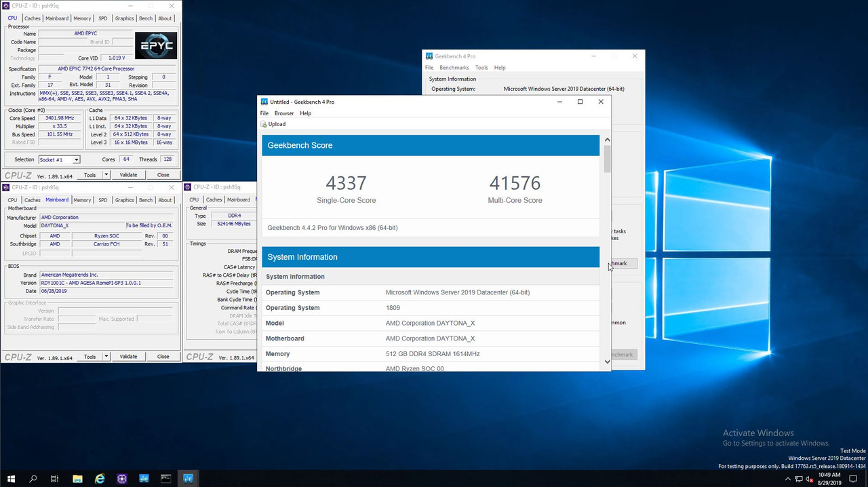The width and height of the screenshot is (868, 487).
Task: Open Tools menu in rear Geekbench window
Action: click(x=481, y=68)
